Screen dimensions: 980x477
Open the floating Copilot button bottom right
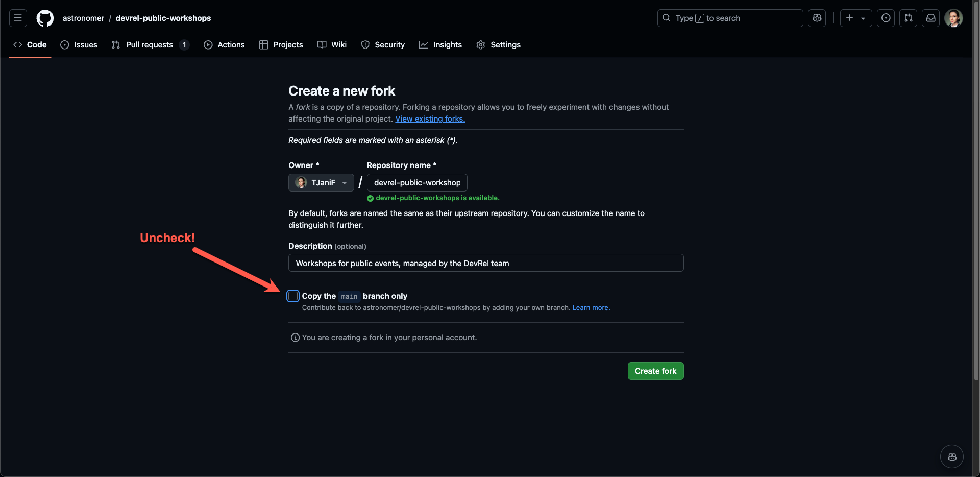[951, 456]
